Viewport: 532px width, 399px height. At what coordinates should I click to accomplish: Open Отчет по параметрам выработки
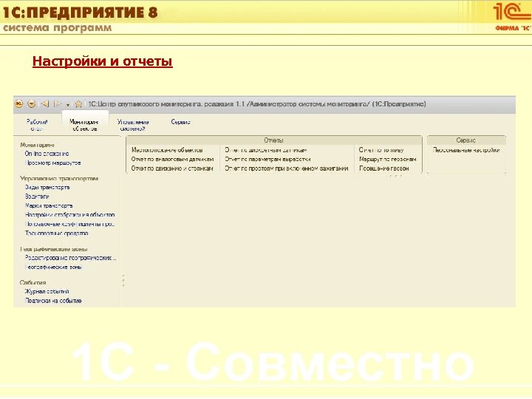point(267,159)
